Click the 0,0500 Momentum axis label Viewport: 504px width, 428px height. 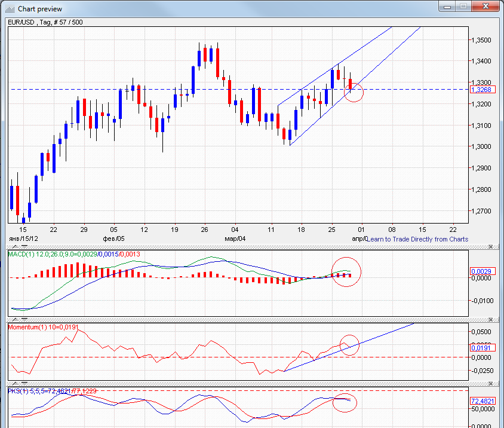click(x=481, y=332)
